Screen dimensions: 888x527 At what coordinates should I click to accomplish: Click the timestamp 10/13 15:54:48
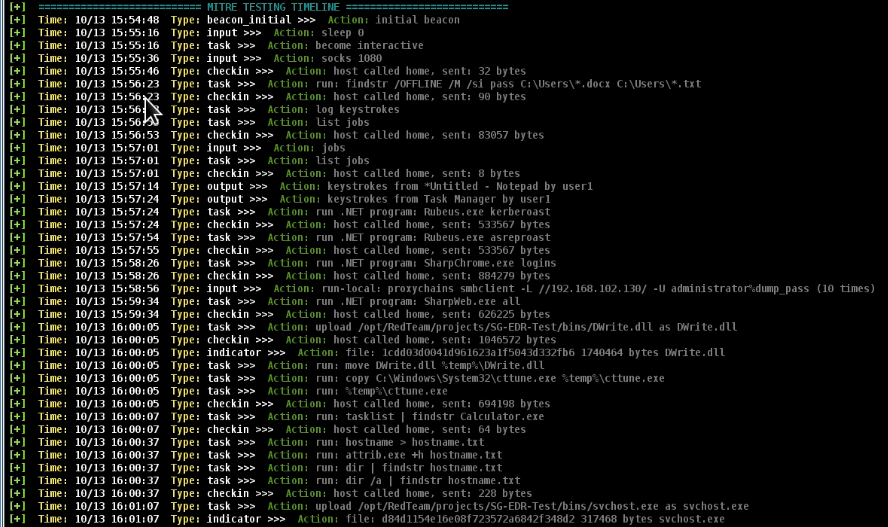pyautogui.click(x=117, y=20)
